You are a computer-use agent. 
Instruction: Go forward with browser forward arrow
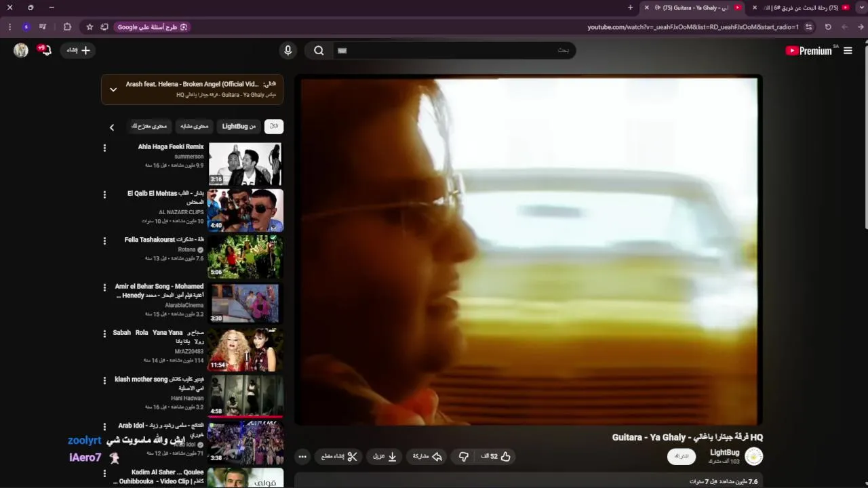point(844,27)
